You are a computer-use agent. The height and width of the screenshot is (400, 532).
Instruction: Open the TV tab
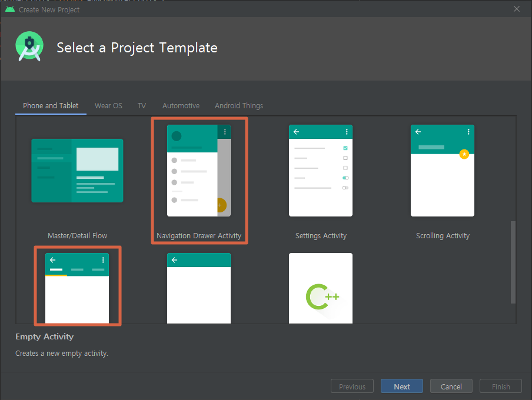141,105
